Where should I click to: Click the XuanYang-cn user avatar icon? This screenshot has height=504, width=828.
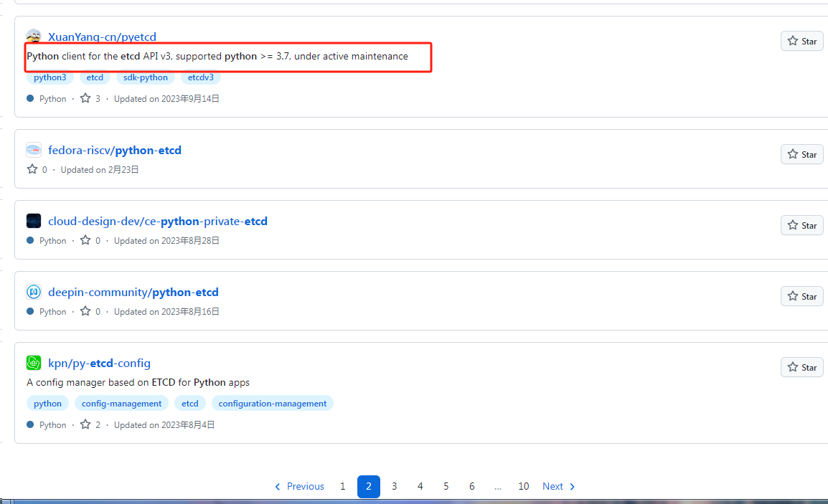(x=34, y=37)
